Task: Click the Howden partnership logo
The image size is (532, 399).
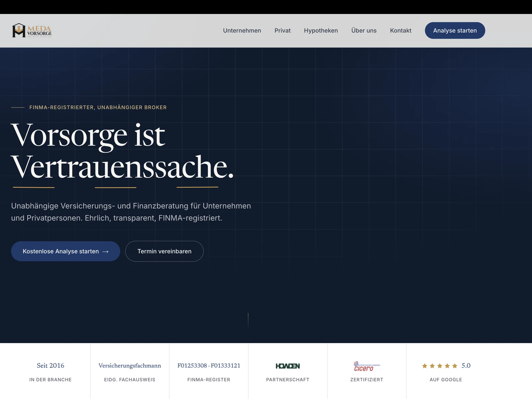Action: [x=288, y=366]
